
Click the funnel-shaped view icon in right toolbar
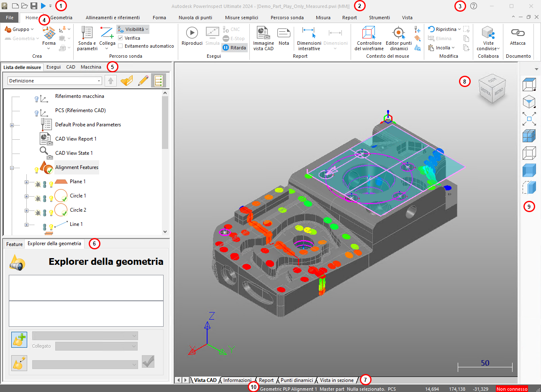click(x=529, y=102)
